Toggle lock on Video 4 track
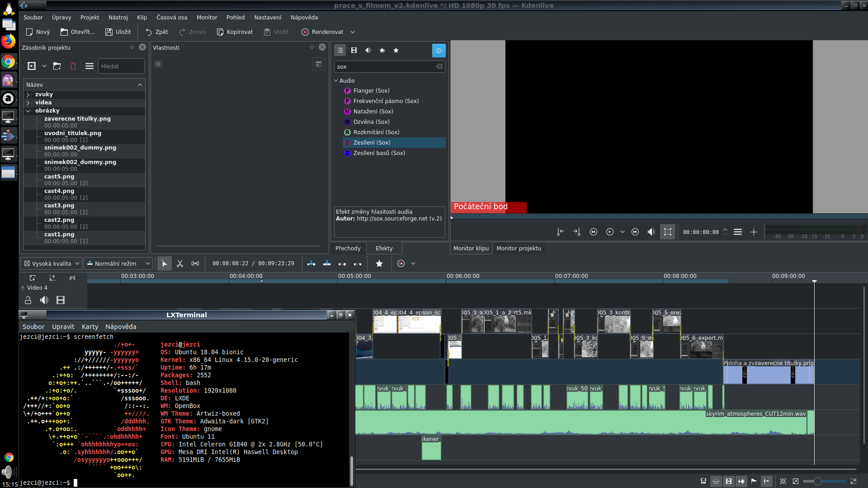Viewport: 868px width, 488px height. [28, 300]
